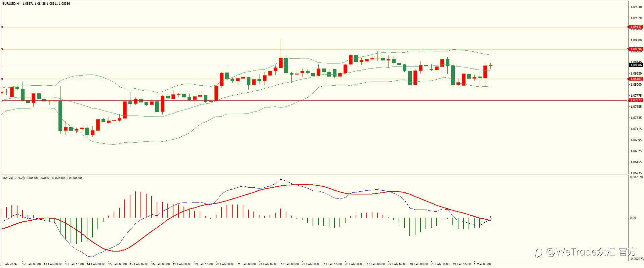The height and width of the screenshot is (268, 644).
Task: Click left anchor handle of the 1.08696 line
Action: (x=2, y=49)
